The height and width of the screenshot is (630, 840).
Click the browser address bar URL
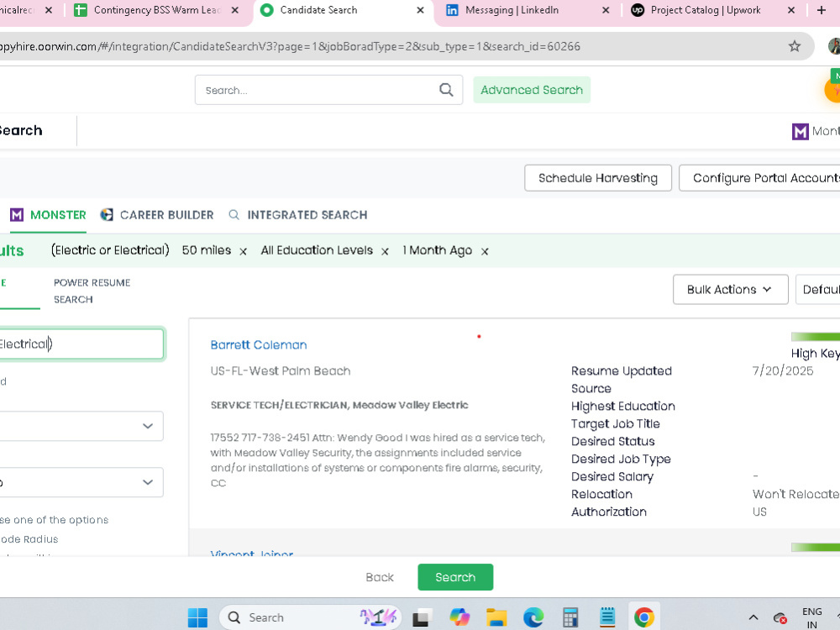pos(289,46)
